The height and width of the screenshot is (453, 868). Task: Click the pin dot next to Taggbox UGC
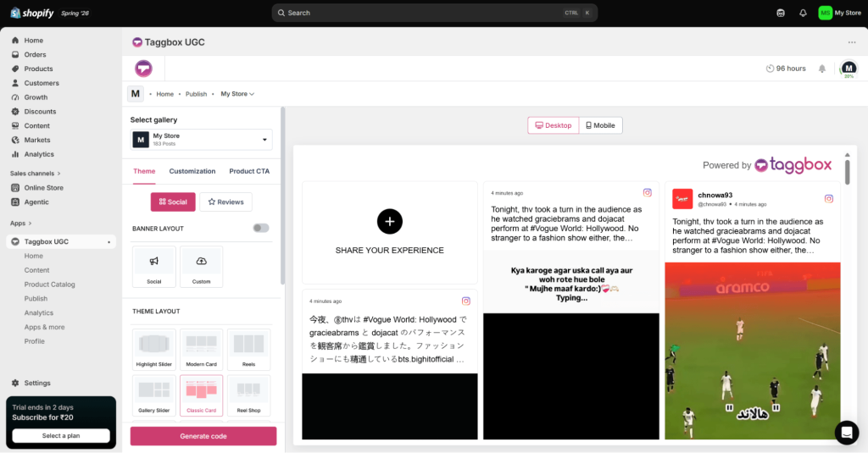click(109, 241)
